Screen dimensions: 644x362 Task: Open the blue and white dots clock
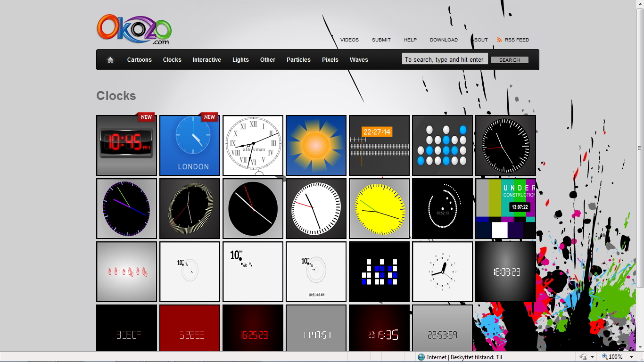(x=442, y=145)
